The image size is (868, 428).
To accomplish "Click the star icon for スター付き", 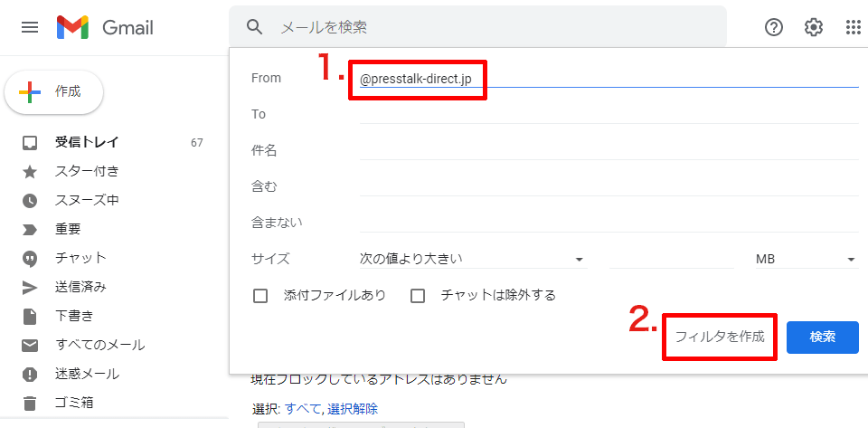I will pyautogui.click(x=29, y=172).
